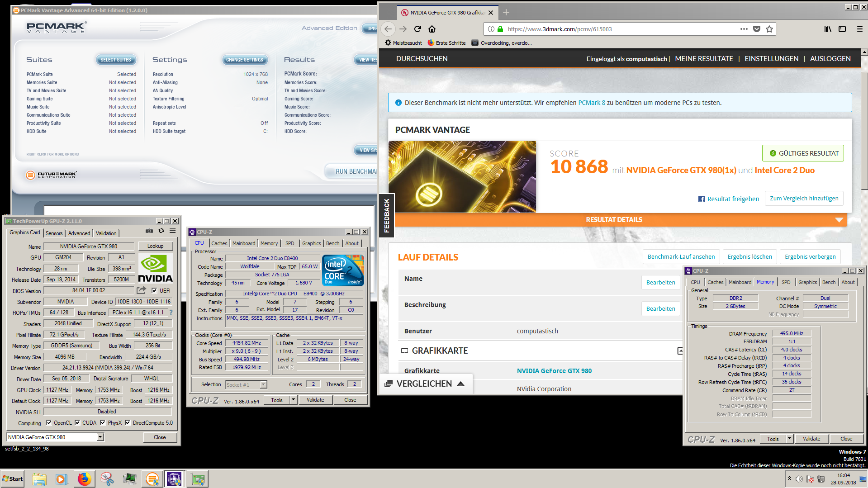Viewport: 868px width, 488px height.
Task: Click the bus interface question mark in GPU-Z
Action: (171, 313)
